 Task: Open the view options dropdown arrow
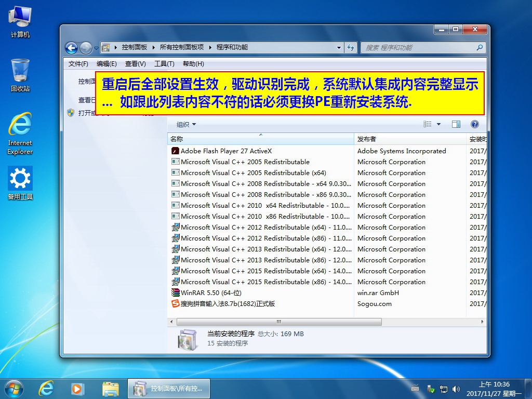point(438,124)
